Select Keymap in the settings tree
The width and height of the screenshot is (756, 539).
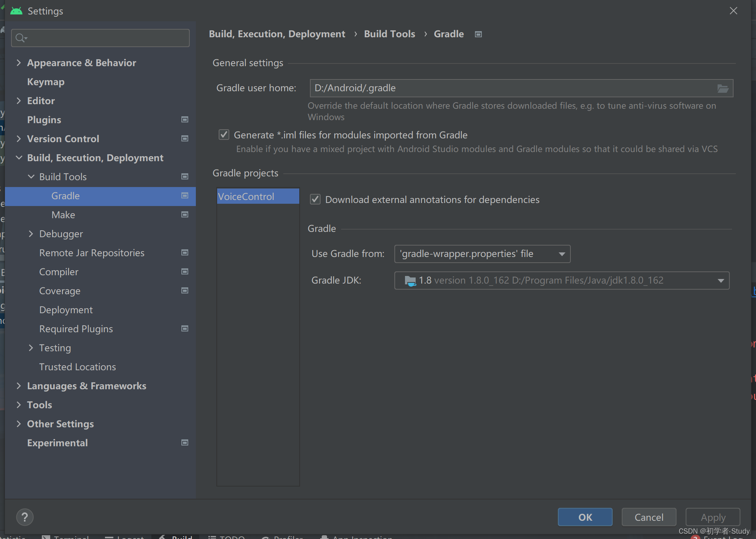pyautogui.click(x=46, y=82)
